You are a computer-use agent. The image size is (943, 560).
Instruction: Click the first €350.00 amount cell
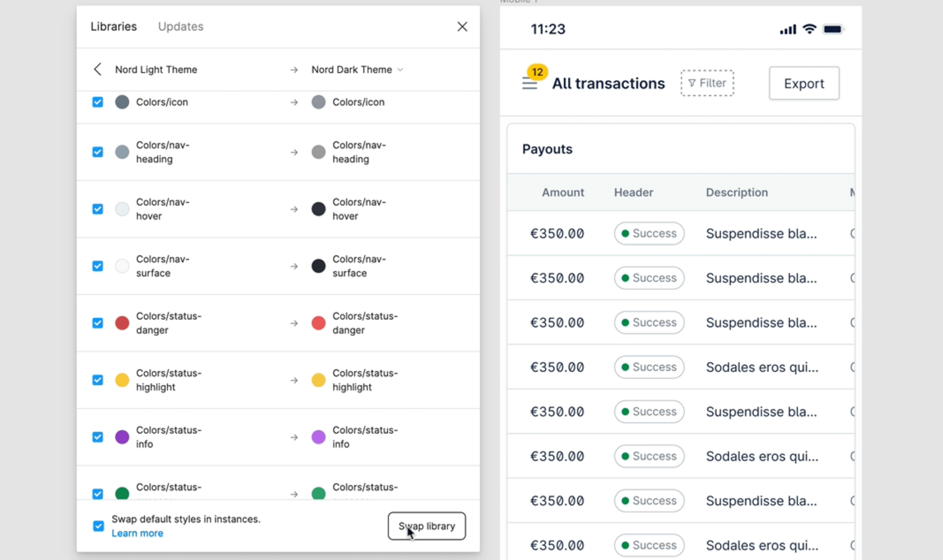tap(557, 234)
